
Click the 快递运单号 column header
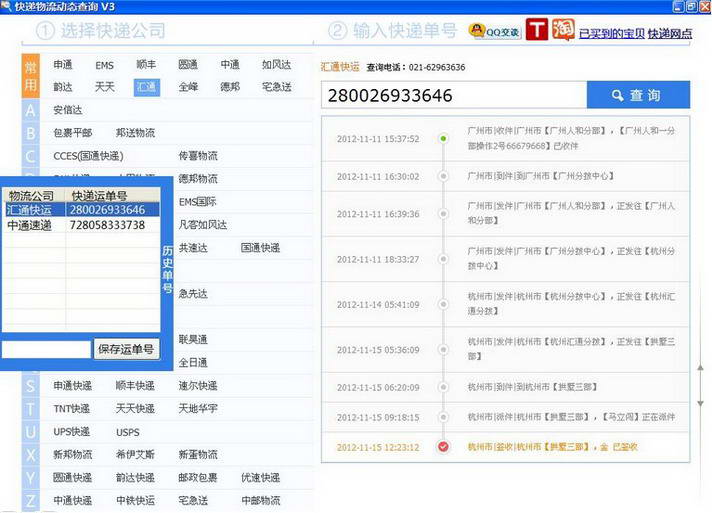click(113, 196)
